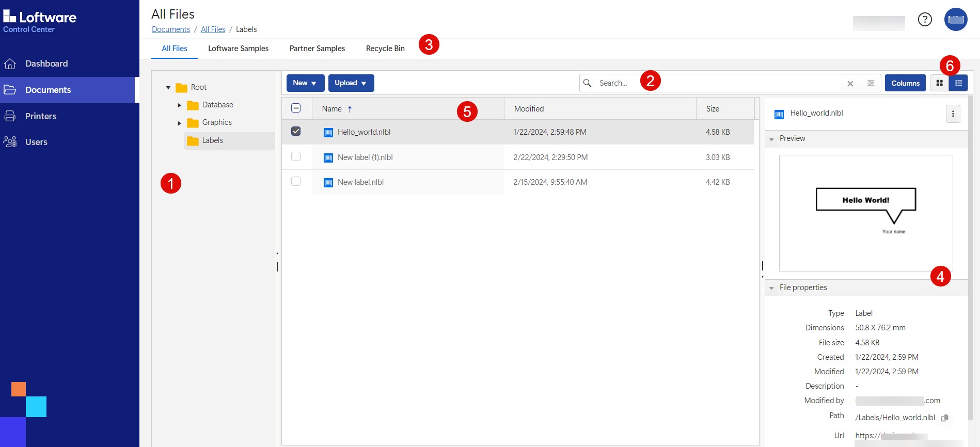Switch to the Recycle Bin tab
Viewport: 980px width, 447px height.
[385, 49]
